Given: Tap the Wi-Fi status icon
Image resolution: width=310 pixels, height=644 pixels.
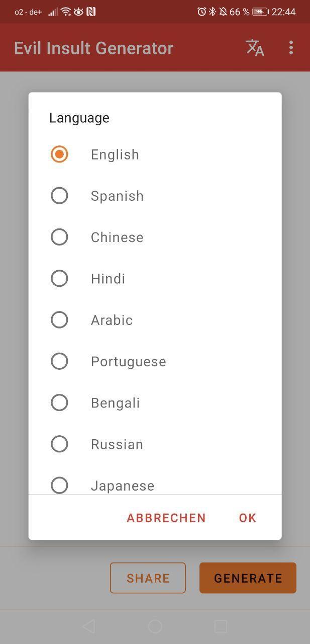Looking at the screenshot, I should point(66,12).
